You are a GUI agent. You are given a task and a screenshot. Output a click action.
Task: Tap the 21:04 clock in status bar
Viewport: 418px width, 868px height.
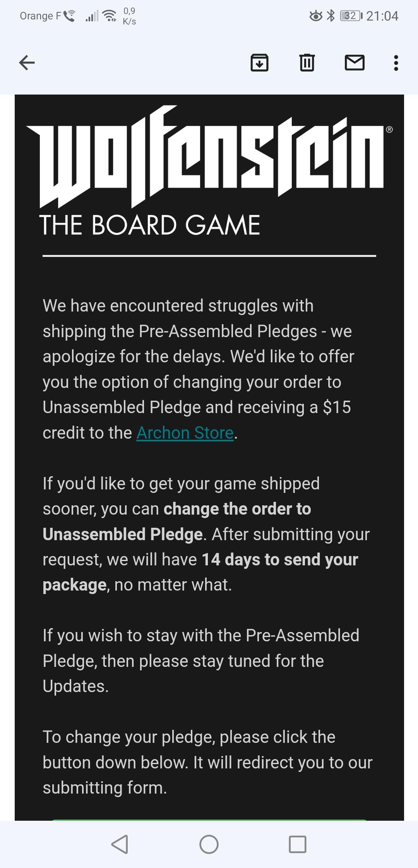tap(382, 16)
